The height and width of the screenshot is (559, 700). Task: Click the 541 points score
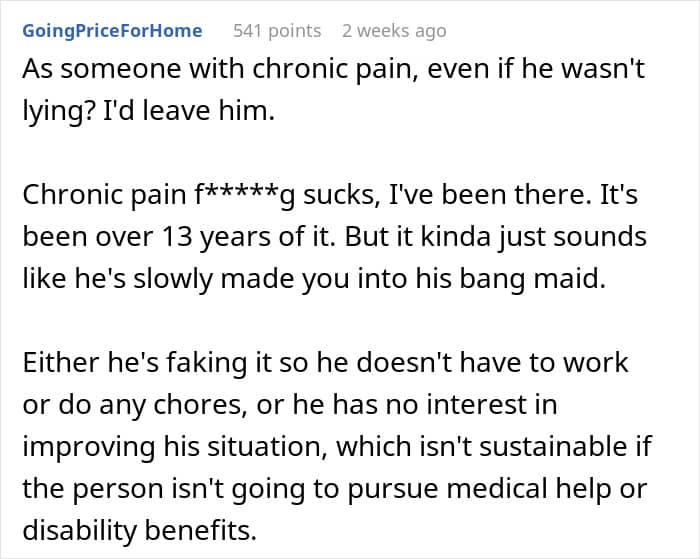click(x=277, y=31)
